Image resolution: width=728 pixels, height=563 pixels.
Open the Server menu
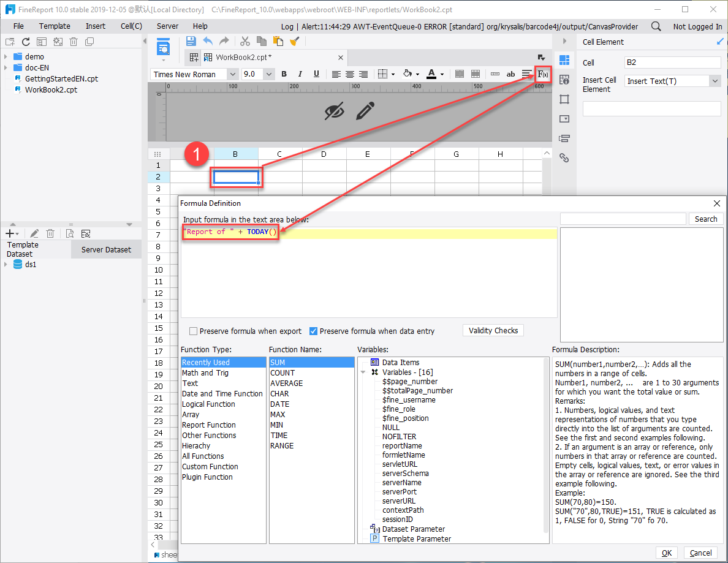[166, 26]
